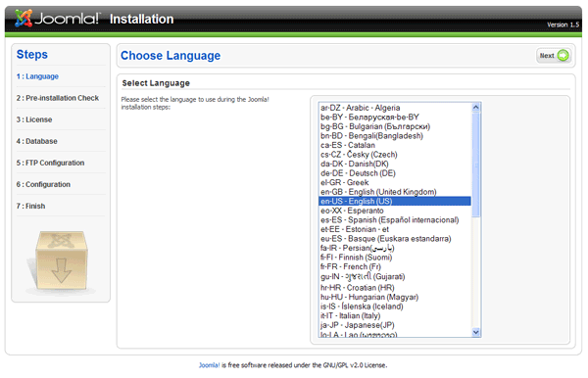Click the Installation title in header
The image size is (588, 378).
click(142, 20)
